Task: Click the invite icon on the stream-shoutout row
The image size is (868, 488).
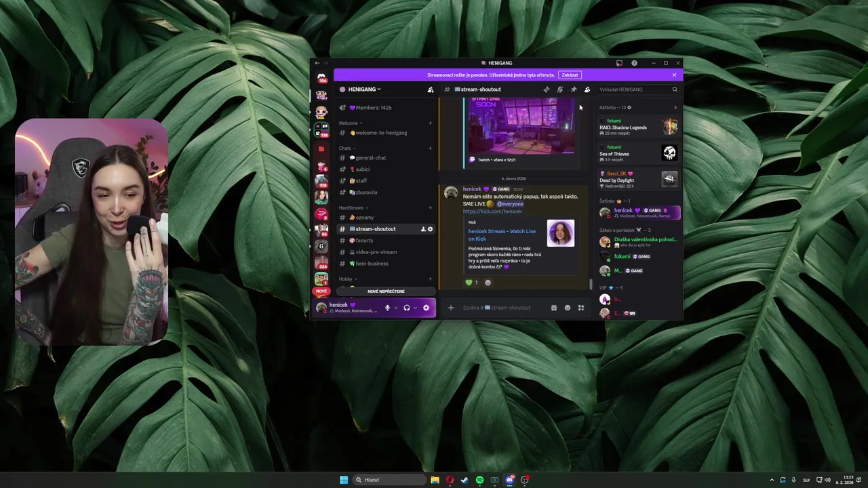Action: point(423,229)
